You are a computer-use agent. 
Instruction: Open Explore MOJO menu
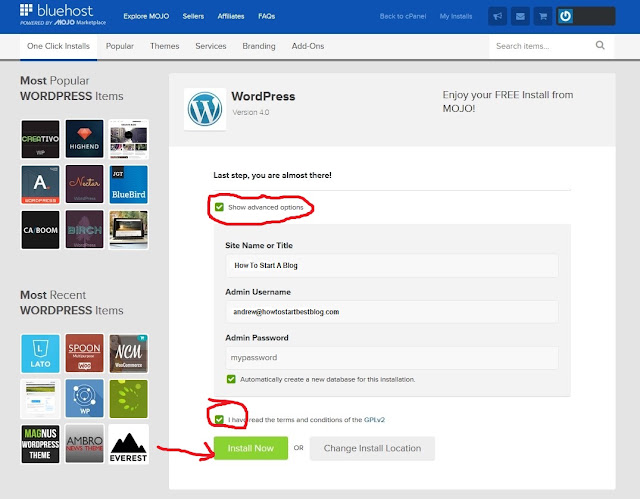[146, 16]
